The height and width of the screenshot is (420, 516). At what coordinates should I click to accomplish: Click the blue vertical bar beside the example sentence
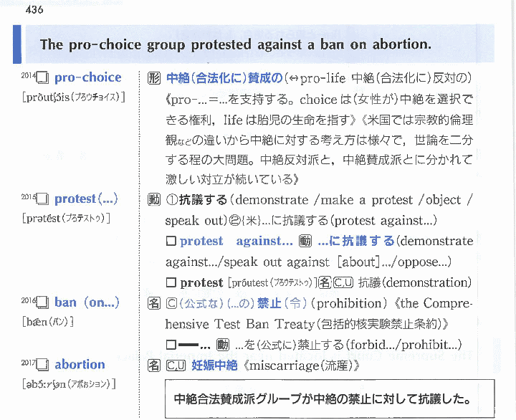(x=16, y=44)
